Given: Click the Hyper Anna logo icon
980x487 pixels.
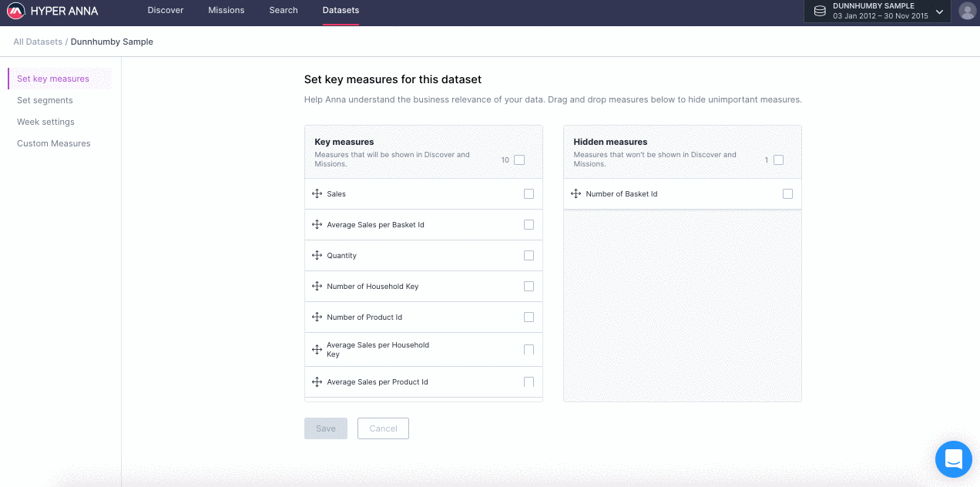Looking at the screenshot, I should click(x=15, y=12).
